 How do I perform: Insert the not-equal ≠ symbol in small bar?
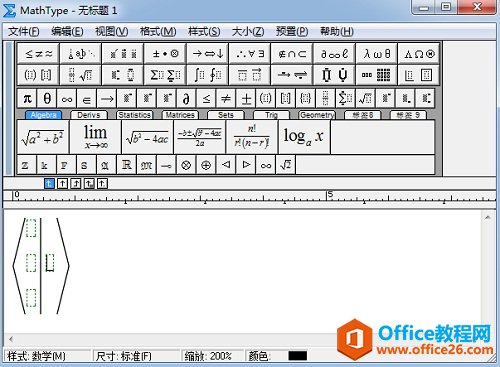226,98
